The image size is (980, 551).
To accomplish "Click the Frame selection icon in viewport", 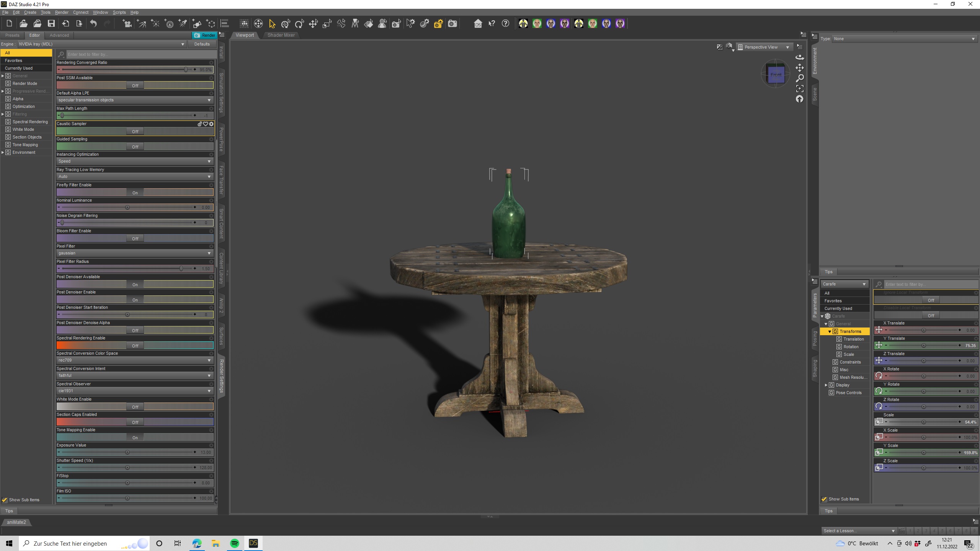I will (800, 88).
